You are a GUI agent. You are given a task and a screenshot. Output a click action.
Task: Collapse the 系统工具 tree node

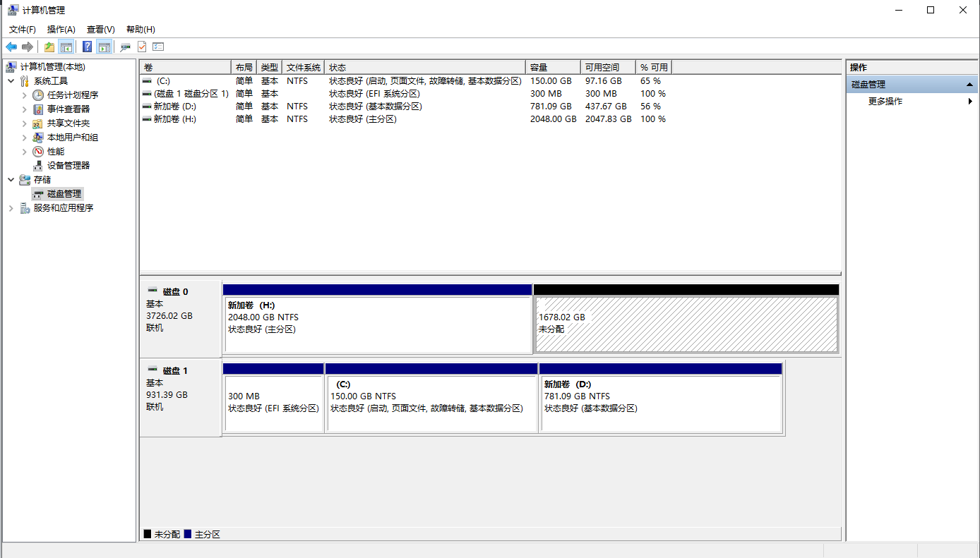click(x=11, y=81)
